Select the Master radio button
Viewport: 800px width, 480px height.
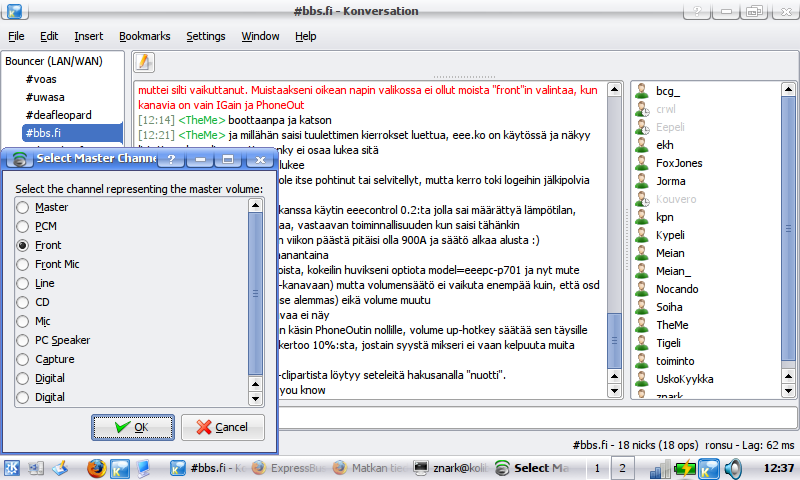[23, 207]
